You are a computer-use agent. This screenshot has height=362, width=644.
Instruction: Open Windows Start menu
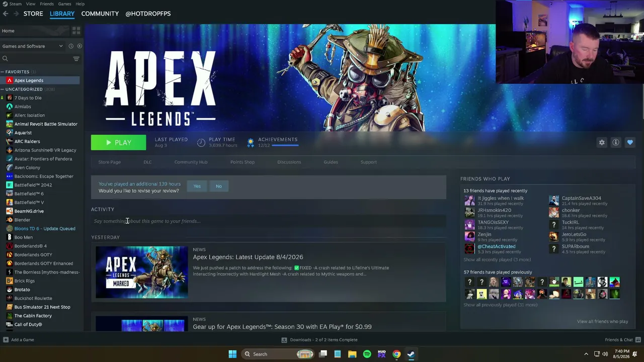point(232,354)
